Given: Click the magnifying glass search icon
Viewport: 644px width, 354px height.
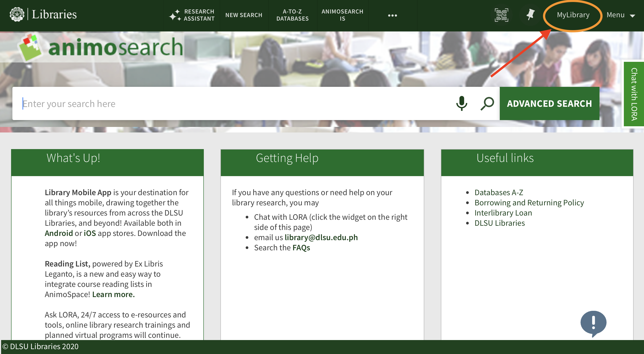Looking at the screenshot, I should coord(487,103).
